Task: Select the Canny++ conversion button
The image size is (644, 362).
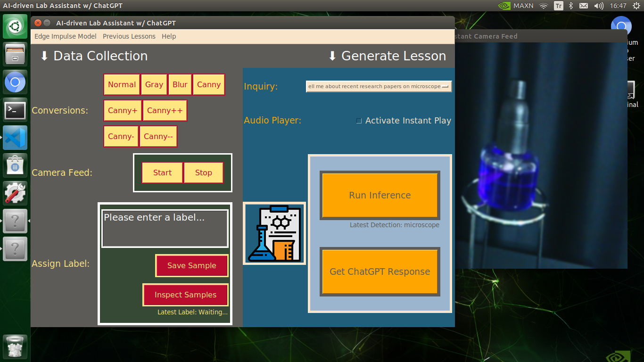Action: click(x=165, y=110)
